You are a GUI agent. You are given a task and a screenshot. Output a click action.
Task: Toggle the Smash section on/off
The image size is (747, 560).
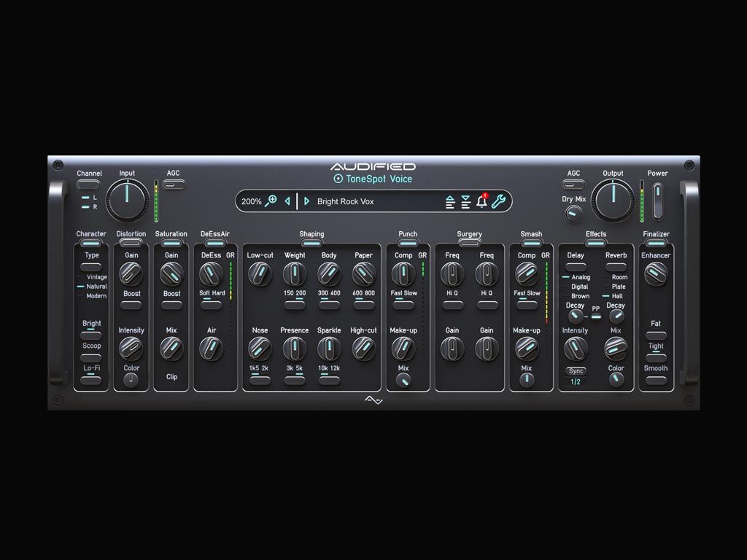pyautogui.click(x=531, y=244)
